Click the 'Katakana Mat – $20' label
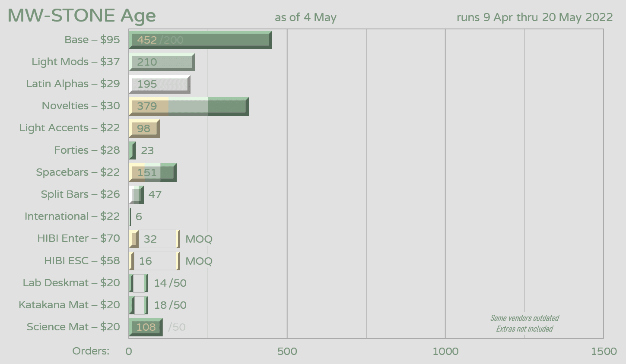This screenshot has height=364, width=626. [x=69, y=305]
